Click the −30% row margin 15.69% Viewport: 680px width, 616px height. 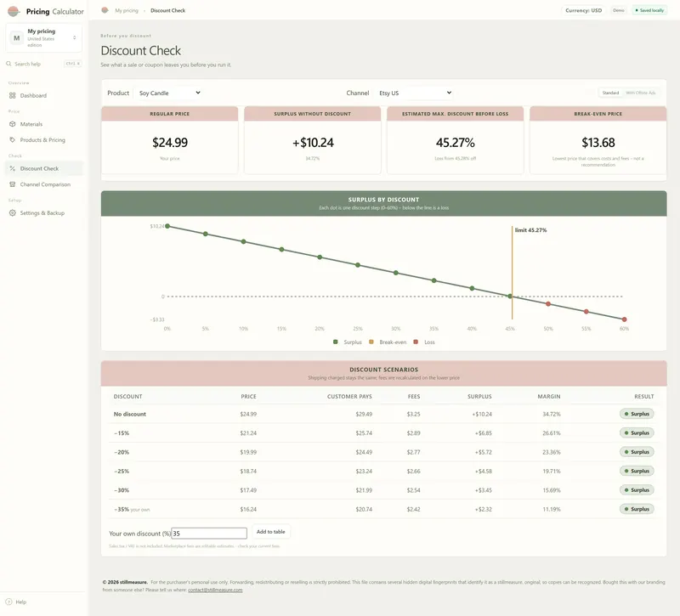(x=551, y=490)
